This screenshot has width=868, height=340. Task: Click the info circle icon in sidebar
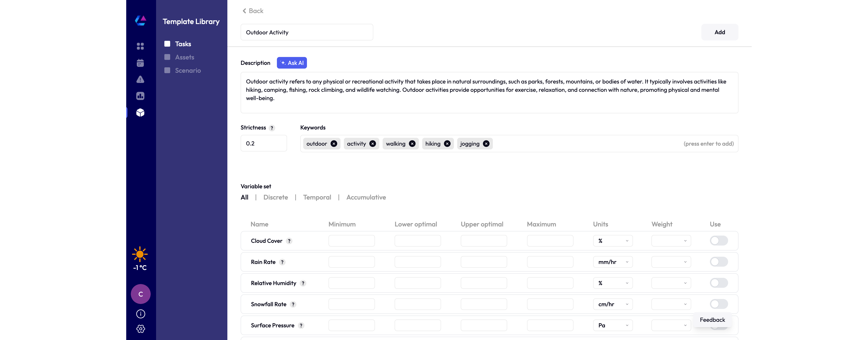[x=141, y=314]
